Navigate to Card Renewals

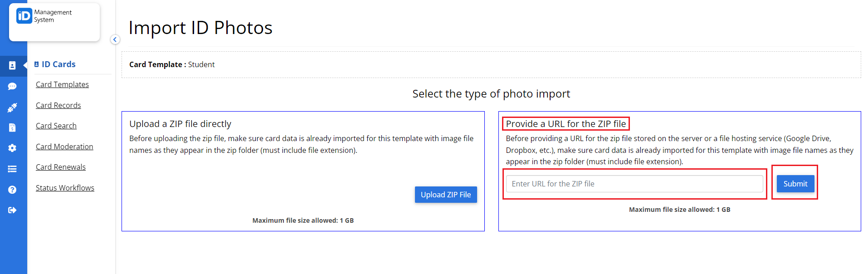(x=60, y=167)
